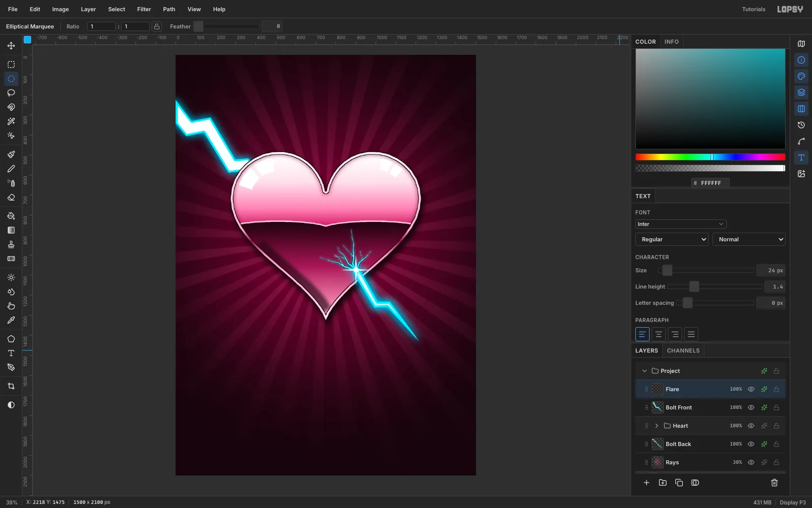Open the Tutorials link

754,9
